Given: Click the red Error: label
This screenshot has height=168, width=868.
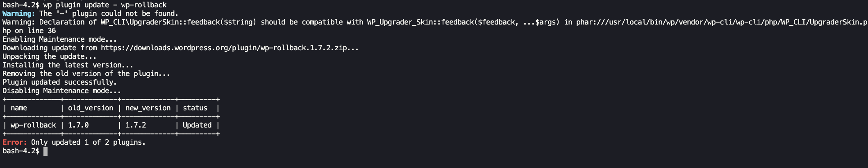Looking at the screenshot, I should (15, 142).
